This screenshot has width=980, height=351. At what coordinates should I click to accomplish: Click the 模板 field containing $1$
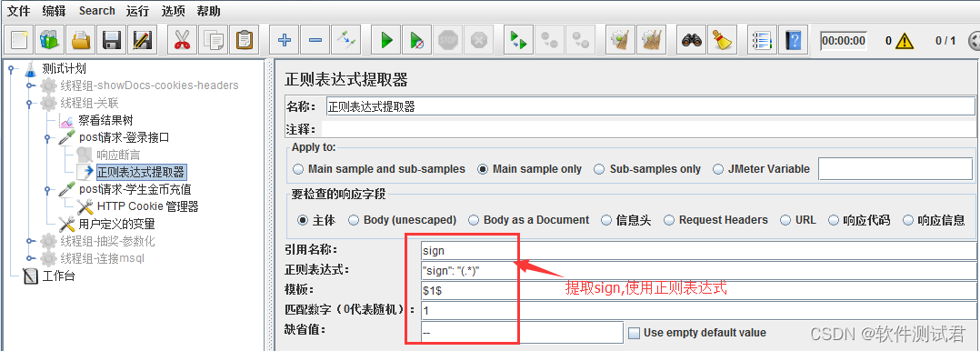click(699, 290)
